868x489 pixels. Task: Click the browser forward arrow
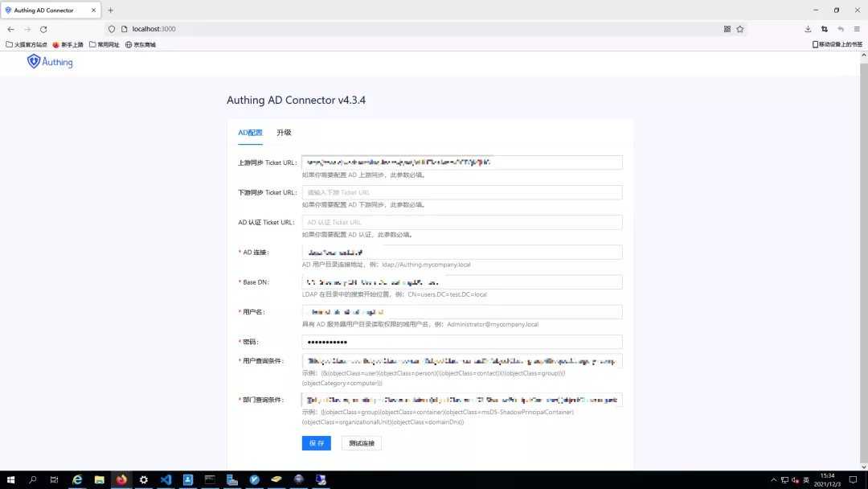coord(27,29)
